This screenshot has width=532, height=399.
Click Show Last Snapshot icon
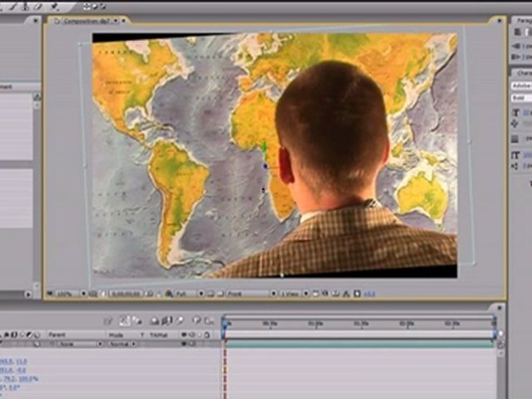tap(159, 294)
